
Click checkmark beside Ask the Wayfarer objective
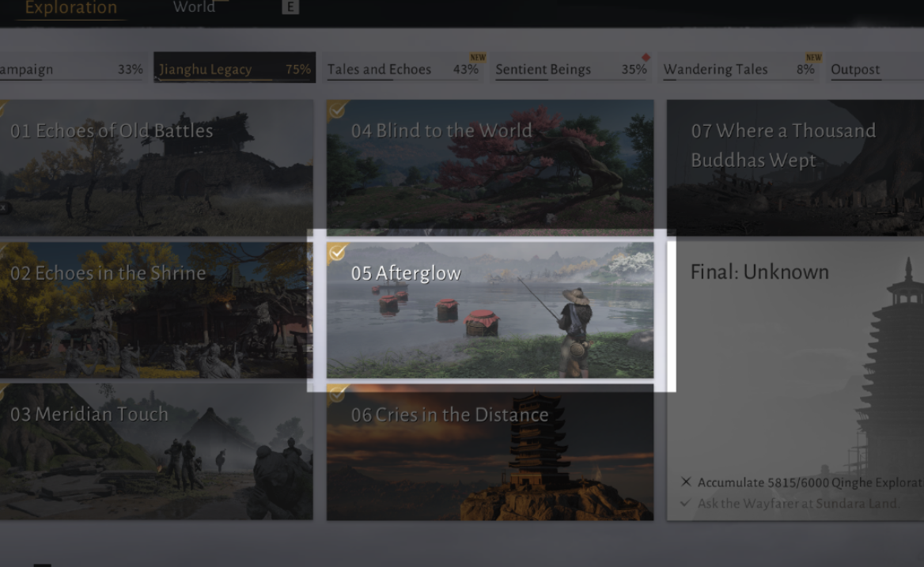tap(685, 503)
